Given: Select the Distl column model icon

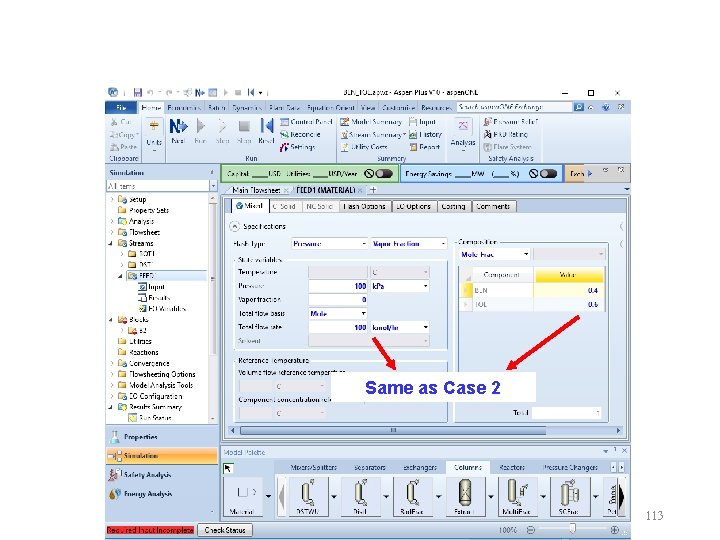Looking at the screenshot, I should pyautogui.click(x=360, y=497).
